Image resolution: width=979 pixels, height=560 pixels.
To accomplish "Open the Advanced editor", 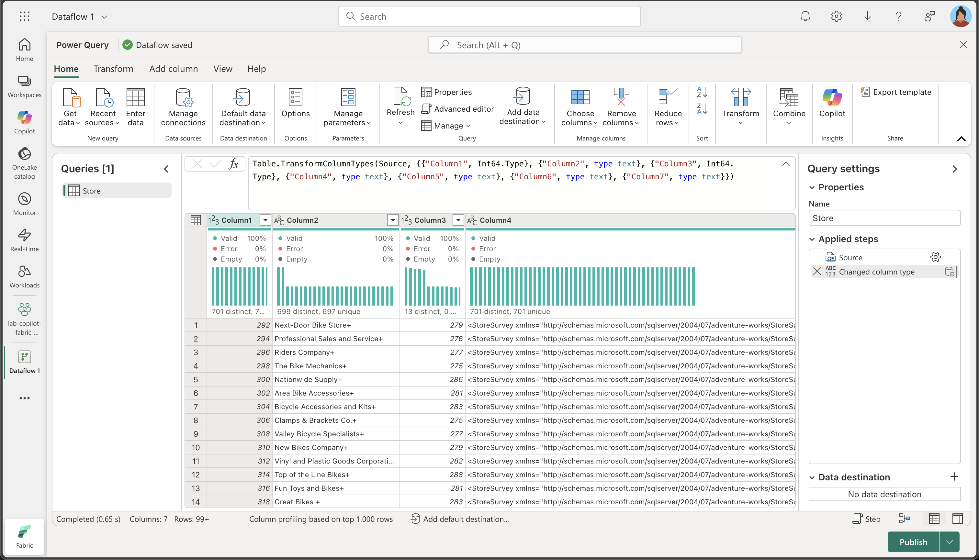I will [458, 109].
